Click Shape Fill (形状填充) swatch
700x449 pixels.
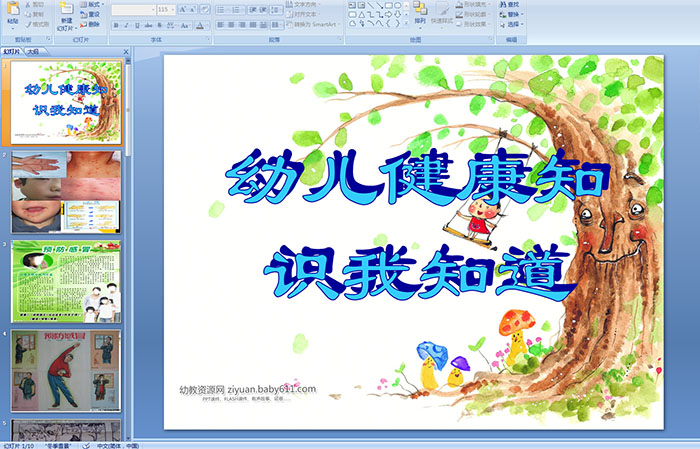[459, 4]
